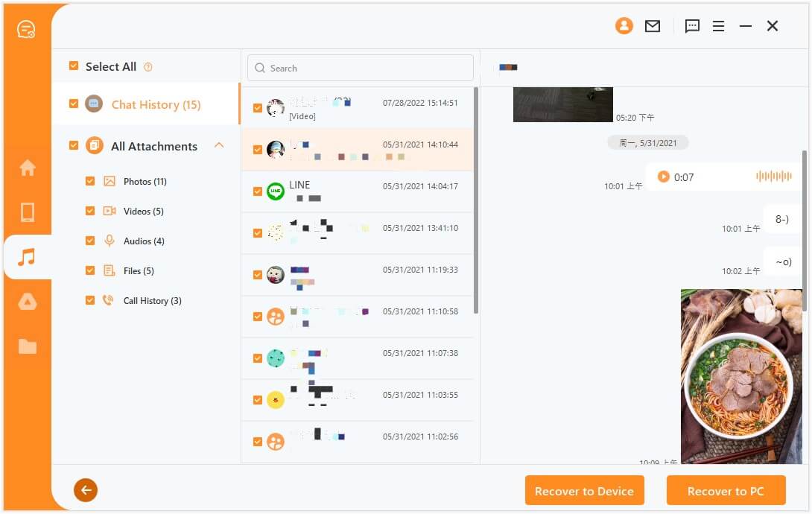
Task: Uncheck the Select All checkbox
Action: click(73, 66)
